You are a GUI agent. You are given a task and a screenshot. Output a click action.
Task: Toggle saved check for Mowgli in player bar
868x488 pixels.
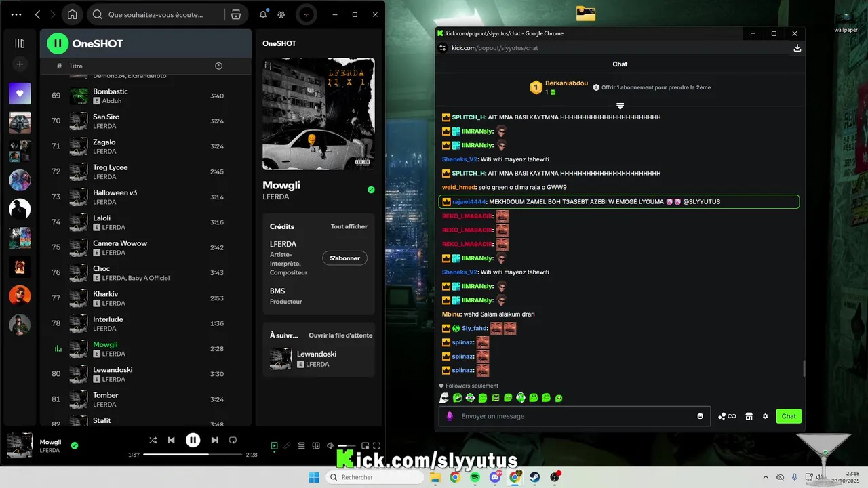pos(75,445)
